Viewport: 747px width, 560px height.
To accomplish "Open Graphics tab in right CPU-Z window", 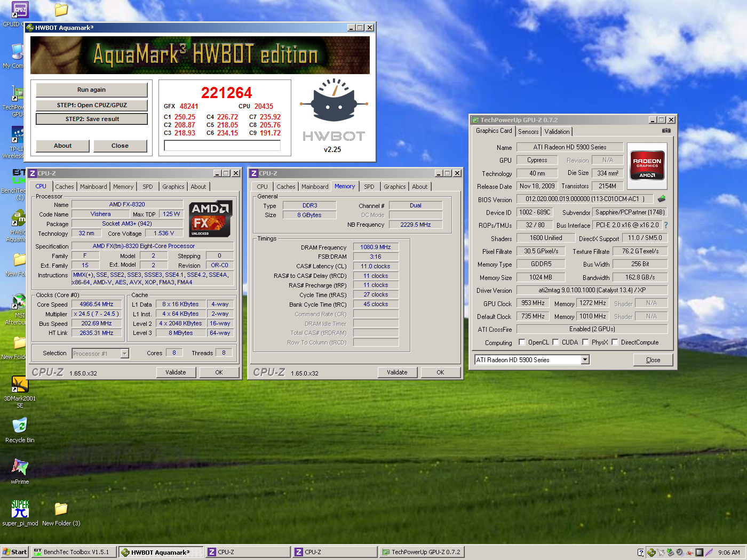I will click(394, 187).
